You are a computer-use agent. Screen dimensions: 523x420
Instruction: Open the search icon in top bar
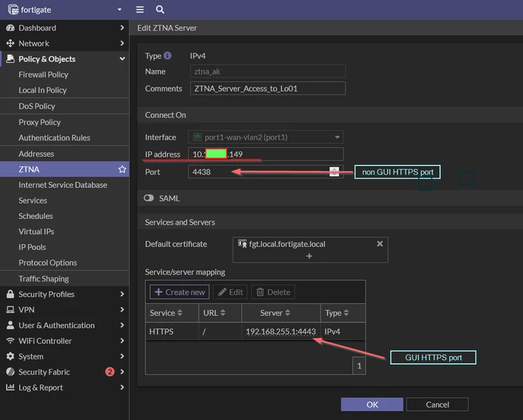pos(160,10)
